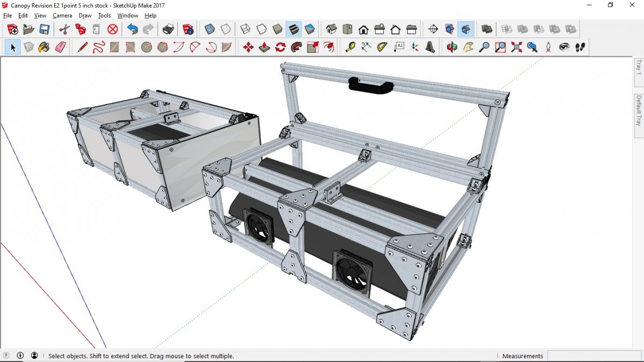Viewport: 644px width, 362px height.
Task: Choose the Push/Pull tool
Action: [265, 47]
